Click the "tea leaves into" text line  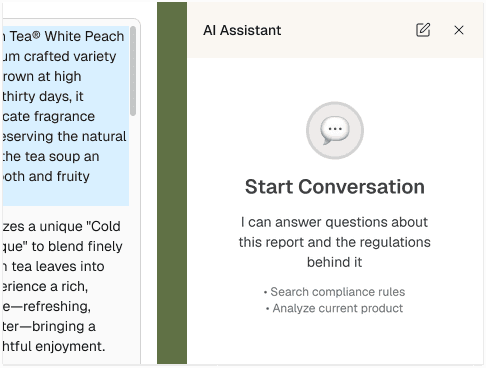tap(53, 266)
